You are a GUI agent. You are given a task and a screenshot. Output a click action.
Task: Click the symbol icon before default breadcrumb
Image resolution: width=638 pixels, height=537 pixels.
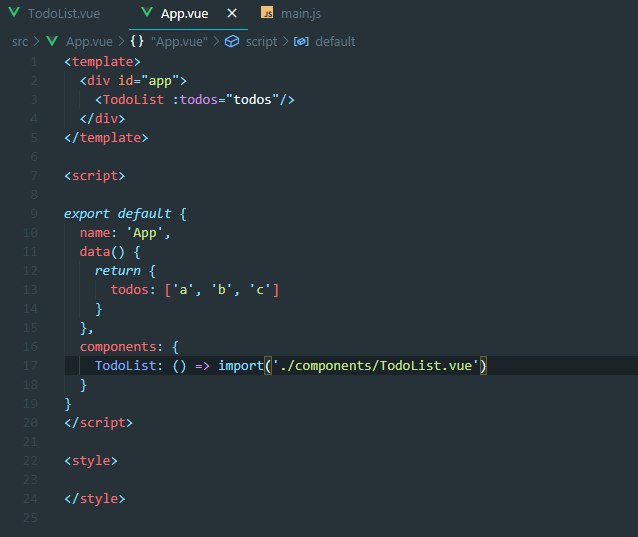[301, 41]
